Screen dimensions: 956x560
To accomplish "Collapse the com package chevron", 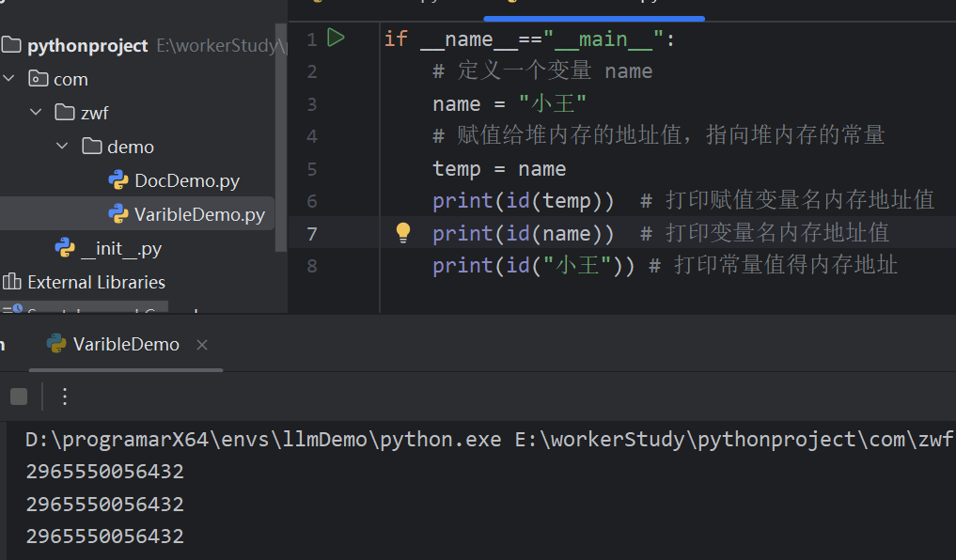I will coord(9,79).
